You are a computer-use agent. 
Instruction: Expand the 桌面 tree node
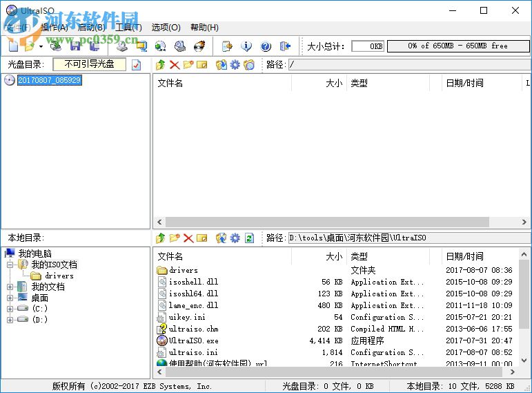point(10,298)
